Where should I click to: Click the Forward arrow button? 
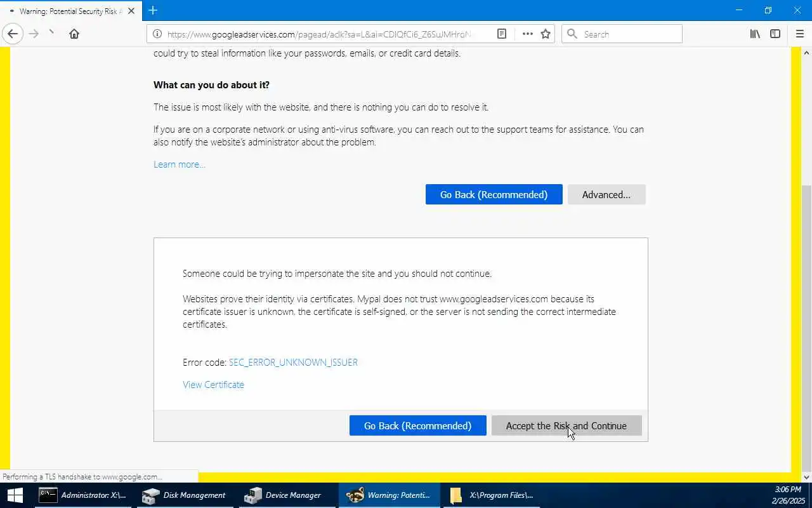pos(34,34)
